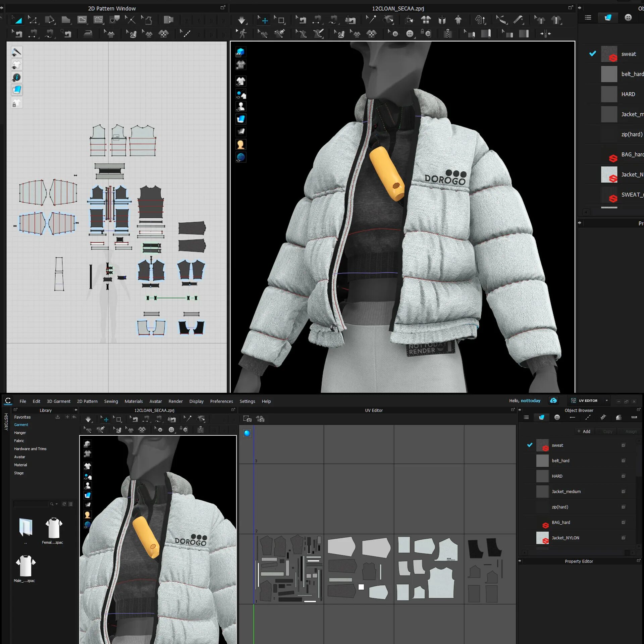Image resolution: width=644 pixels, height=644 pixels.
Task: Click the Simulate down-arrow icon in lower toolbar
Action: [x=88, y=419]
